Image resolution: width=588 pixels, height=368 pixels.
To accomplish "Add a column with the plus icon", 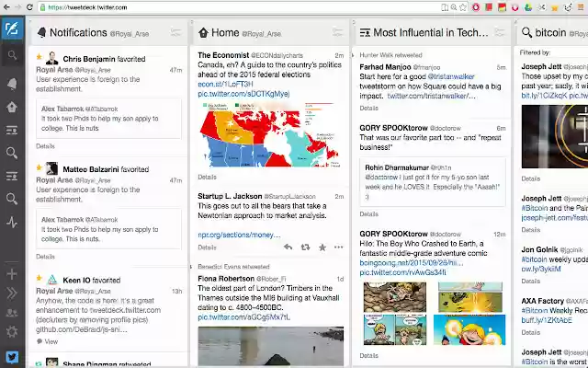I will pyautogui.click(x=12, y=274).
